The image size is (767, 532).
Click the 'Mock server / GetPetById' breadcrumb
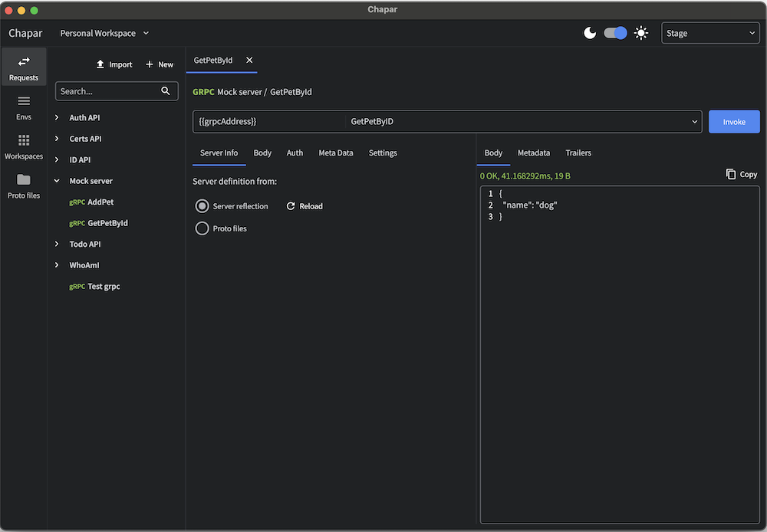264,92
